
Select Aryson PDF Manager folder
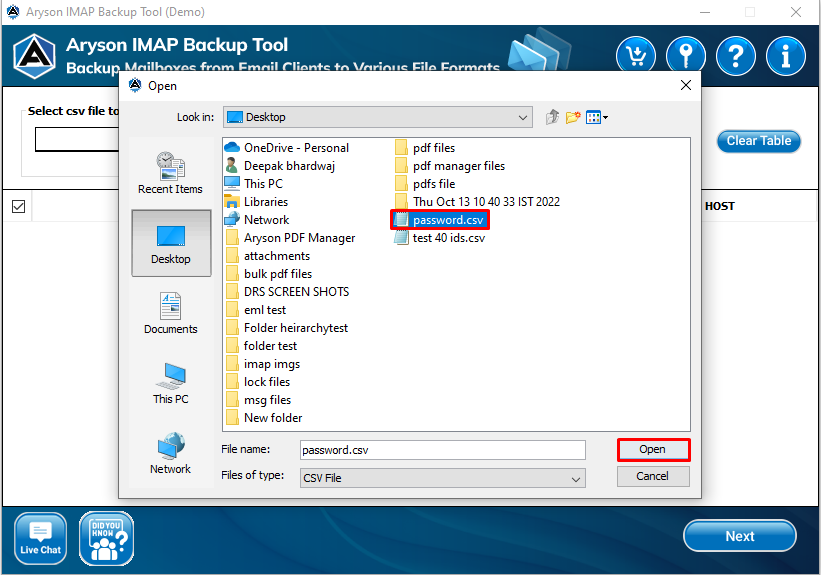coord(291,238)
